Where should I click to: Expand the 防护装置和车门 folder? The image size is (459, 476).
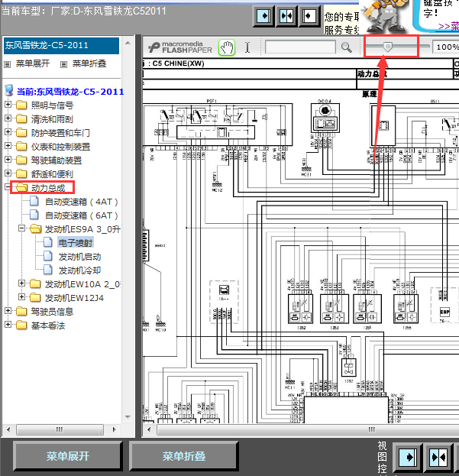8,132
